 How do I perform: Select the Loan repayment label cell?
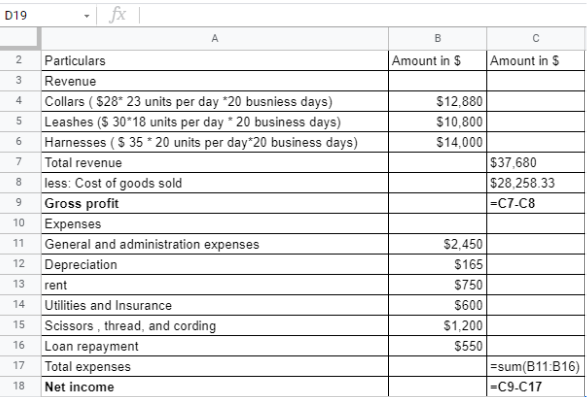click(x=215, y=346)
